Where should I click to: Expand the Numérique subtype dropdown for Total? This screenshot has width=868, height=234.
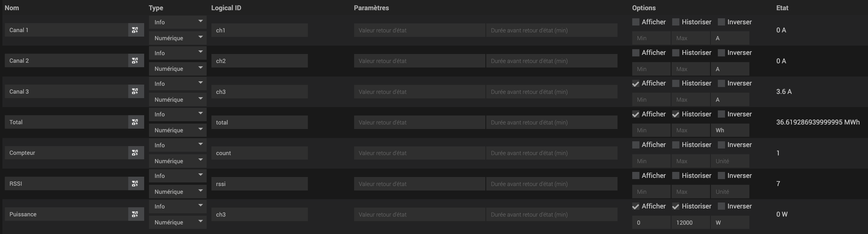(178, 130)
